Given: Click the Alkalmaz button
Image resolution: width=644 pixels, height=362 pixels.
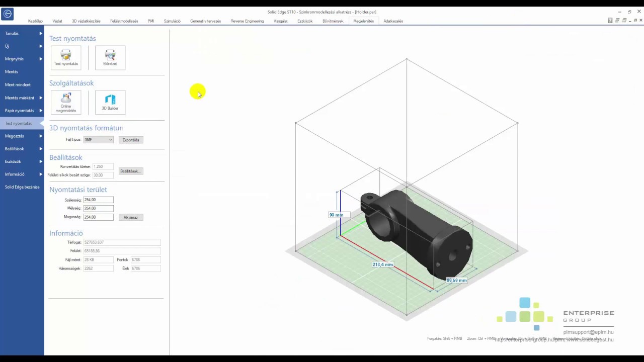Looking at the screenshot, I should (x=131, y=217).
